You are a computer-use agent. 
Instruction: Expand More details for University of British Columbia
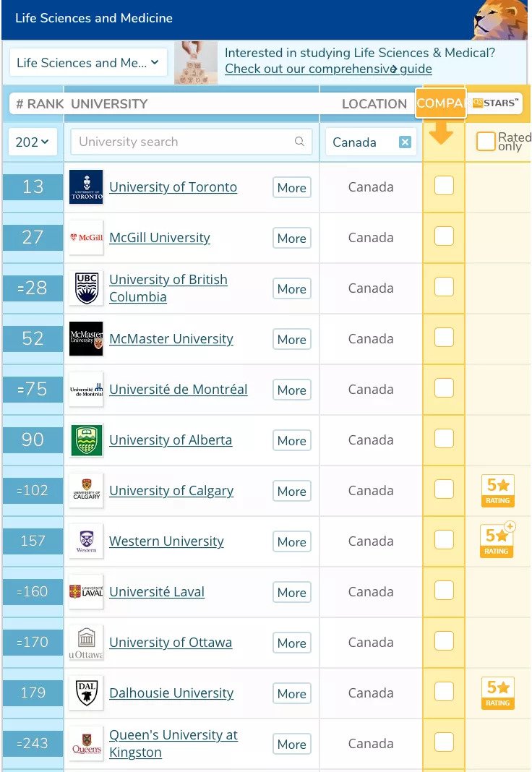292,289
